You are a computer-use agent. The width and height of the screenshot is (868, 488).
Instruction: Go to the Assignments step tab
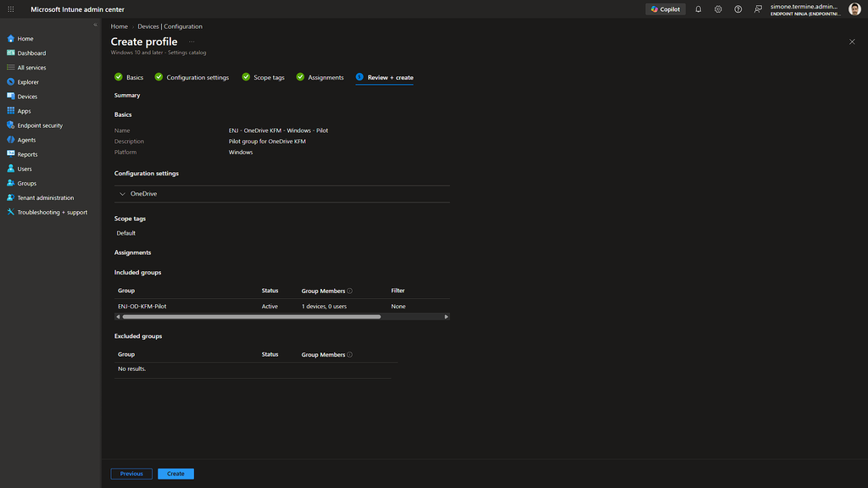tap(320, 77)
